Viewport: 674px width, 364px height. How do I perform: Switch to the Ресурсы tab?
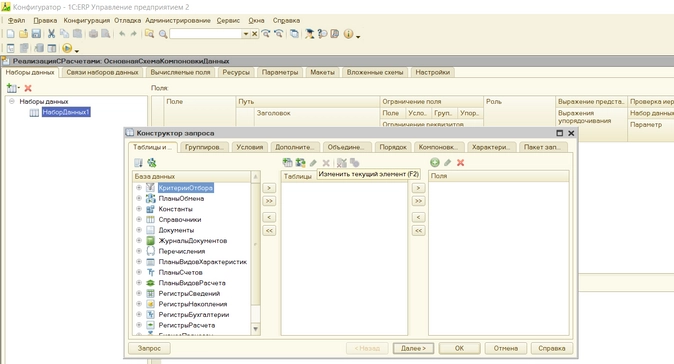point(236,72)
